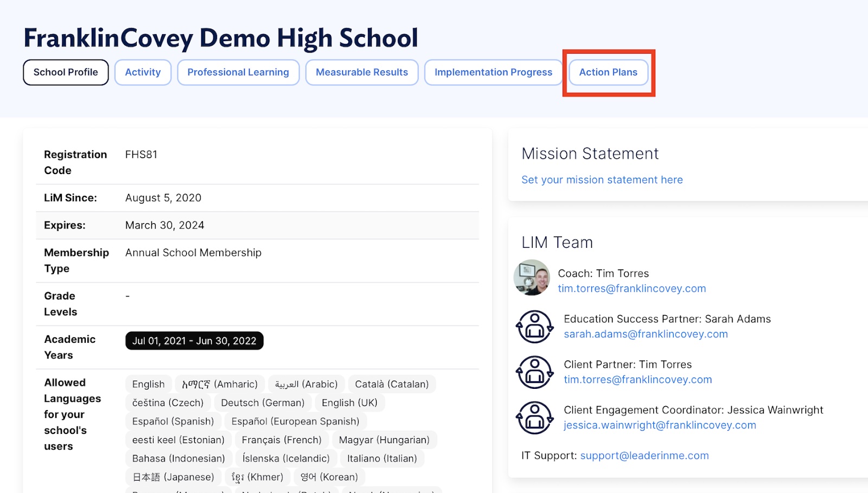The image size is (868, 493).
Task: Open the Professional Learning tab
Action: click(x=238, y=72)
